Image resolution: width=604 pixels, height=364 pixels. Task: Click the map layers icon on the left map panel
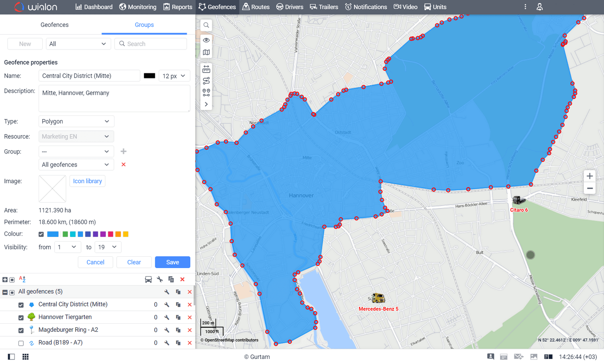(206, 52)
